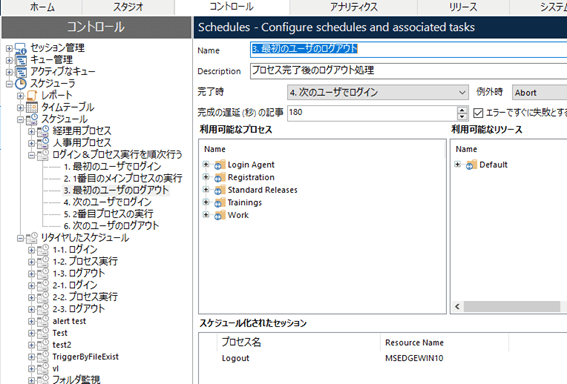Expand the Default resource group
Image resolution: width=567 pixels, height=384 pixels.
[x=458, y=165]
